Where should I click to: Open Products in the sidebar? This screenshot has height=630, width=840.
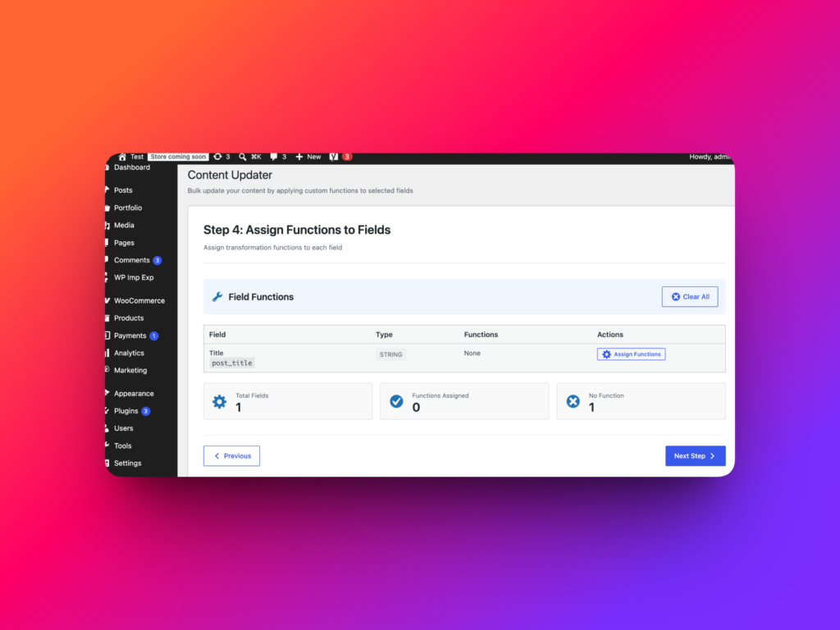[129, 318]
